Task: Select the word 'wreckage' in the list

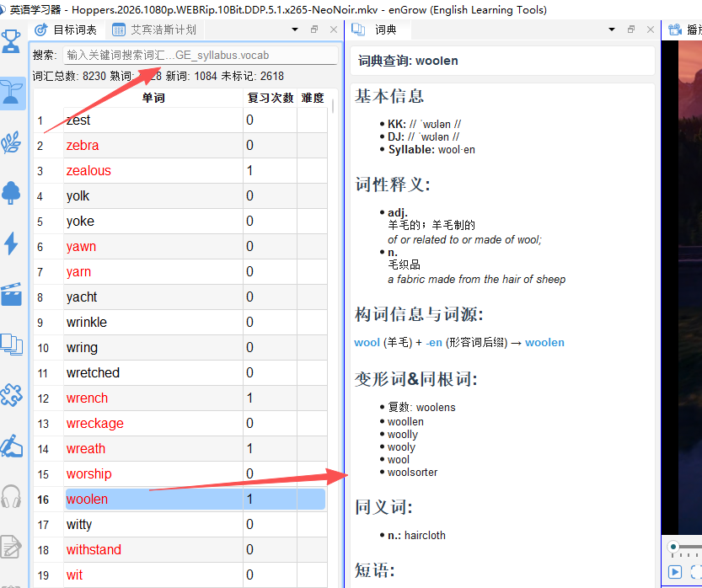Action: click(x=153, y=424)
